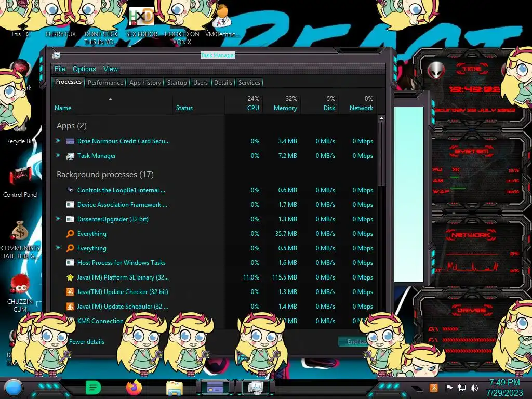532x399 pixels.
Task: Sort by CPU column header
Action: click(244, 103)
